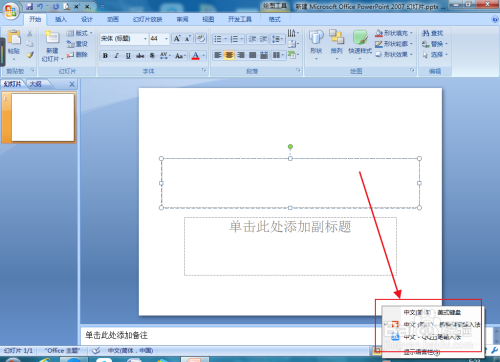Toggle italic formatting
Screen dimensions: 500x362
click(x=116, y=56)
